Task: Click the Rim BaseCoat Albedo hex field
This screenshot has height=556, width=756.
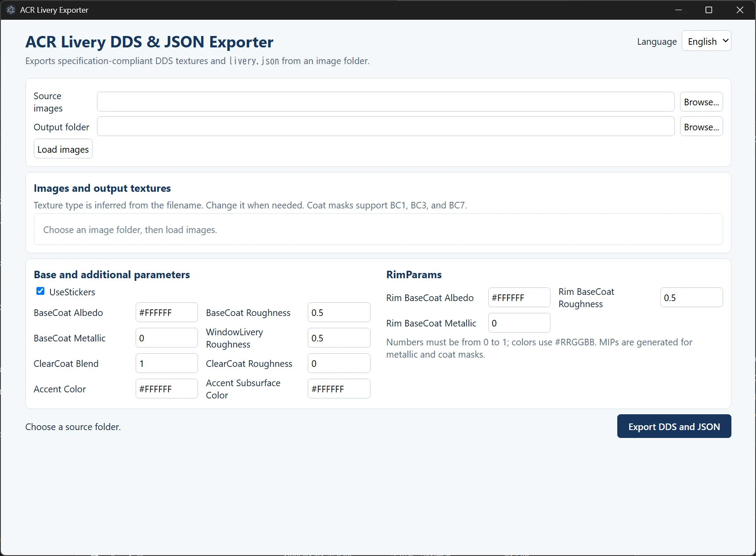Action: click(x=519, y=298)
